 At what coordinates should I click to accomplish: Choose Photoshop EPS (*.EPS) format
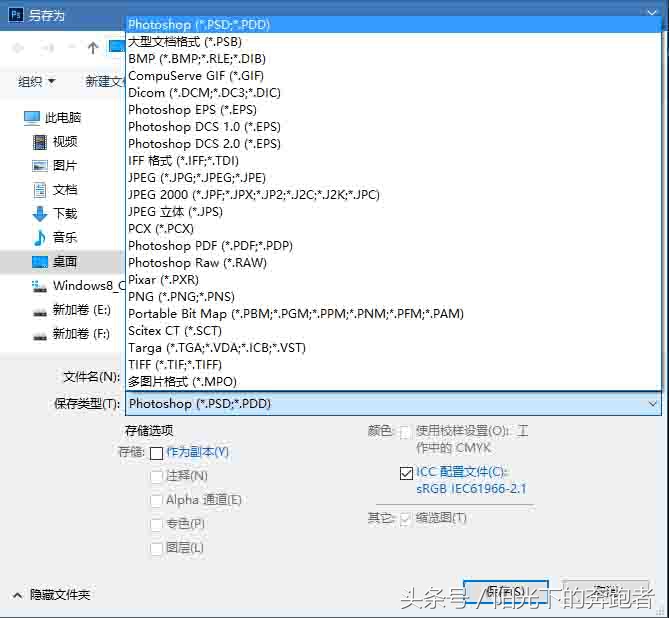pyautogui.click(x=393, y=110)
